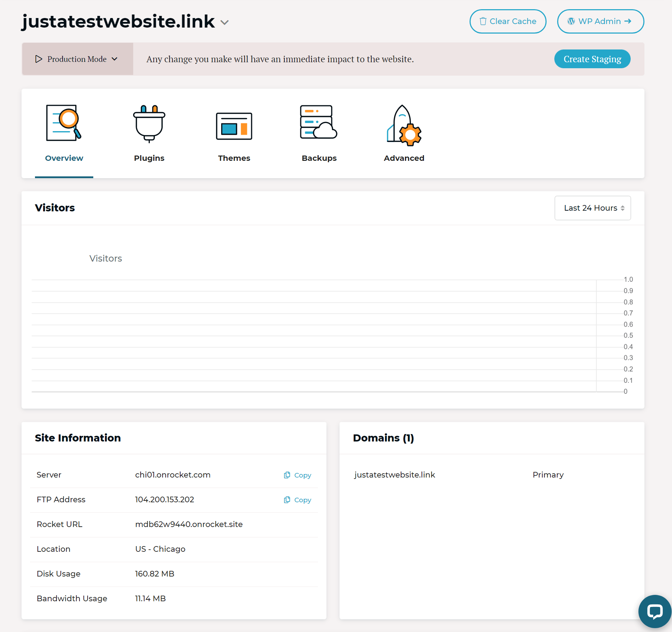Switch to the Overview tab label
The image size is (672, 632).
[64, 158]
